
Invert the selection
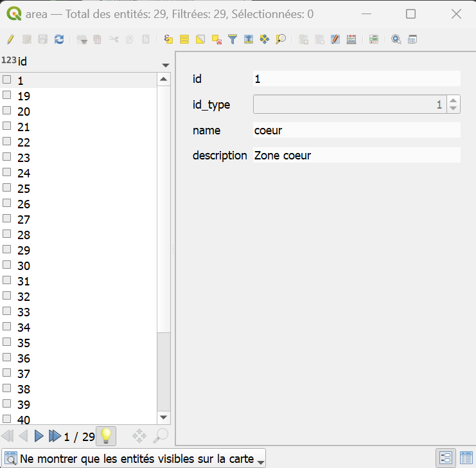coord(200,39)
